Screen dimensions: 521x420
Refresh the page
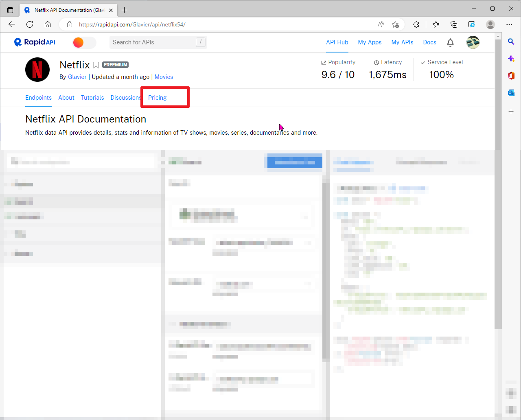30,24
